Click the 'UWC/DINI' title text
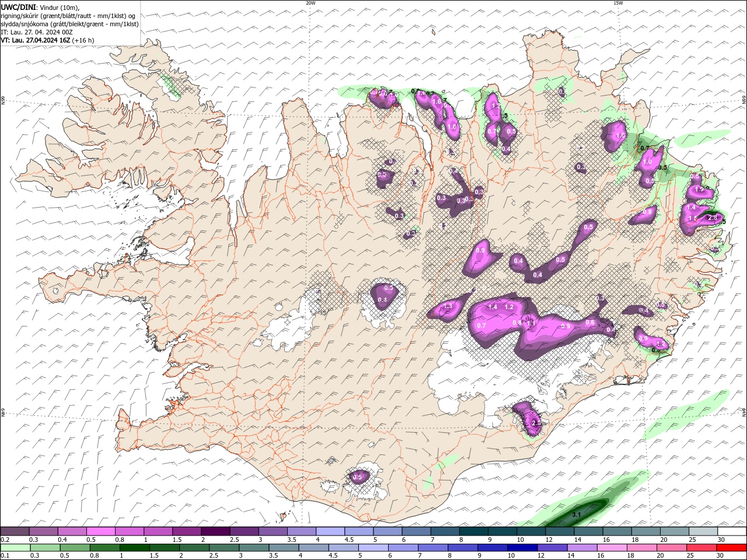Screen dimensions: 747x560 click(18, 7)
